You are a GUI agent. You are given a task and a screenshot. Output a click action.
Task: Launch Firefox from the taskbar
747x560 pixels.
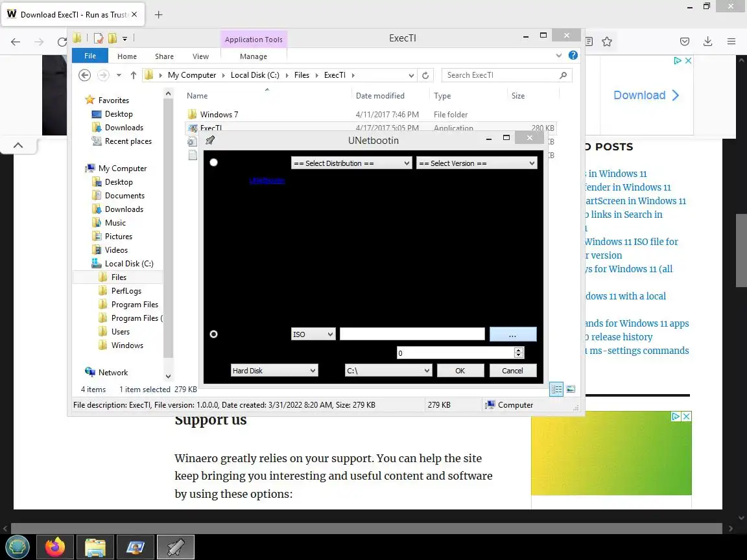point(55,546)
